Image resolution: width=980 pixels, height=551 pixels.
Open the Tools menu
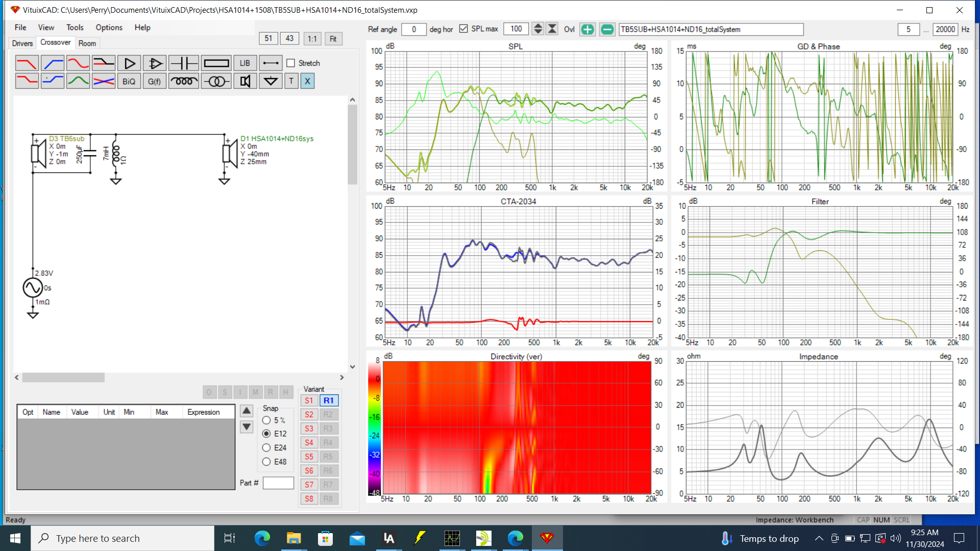(x=75, y=28)
